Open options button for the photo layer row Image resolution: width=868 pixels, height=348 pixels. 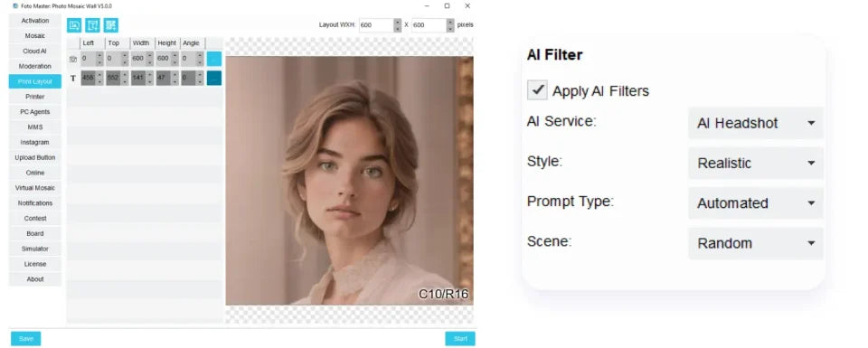[214, 59]
